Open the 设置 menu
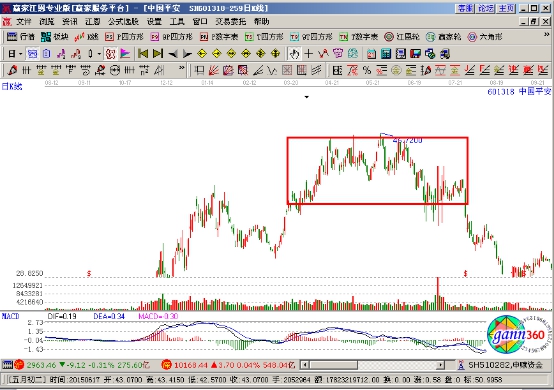Screen dimensions: 554x390 [x=154, y=22]
